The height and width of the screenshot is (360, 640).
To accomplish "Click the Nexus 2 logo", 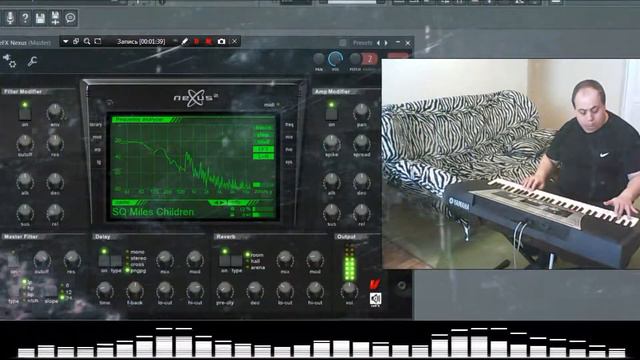I will (x=196, y=98).
